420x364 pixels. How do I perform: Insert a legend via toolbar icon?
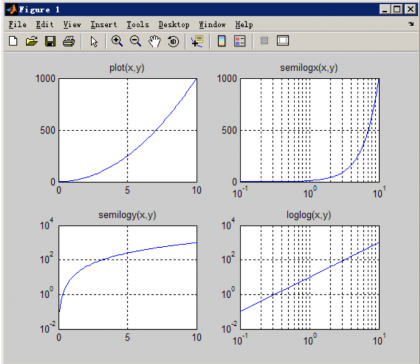pos(240,41)
